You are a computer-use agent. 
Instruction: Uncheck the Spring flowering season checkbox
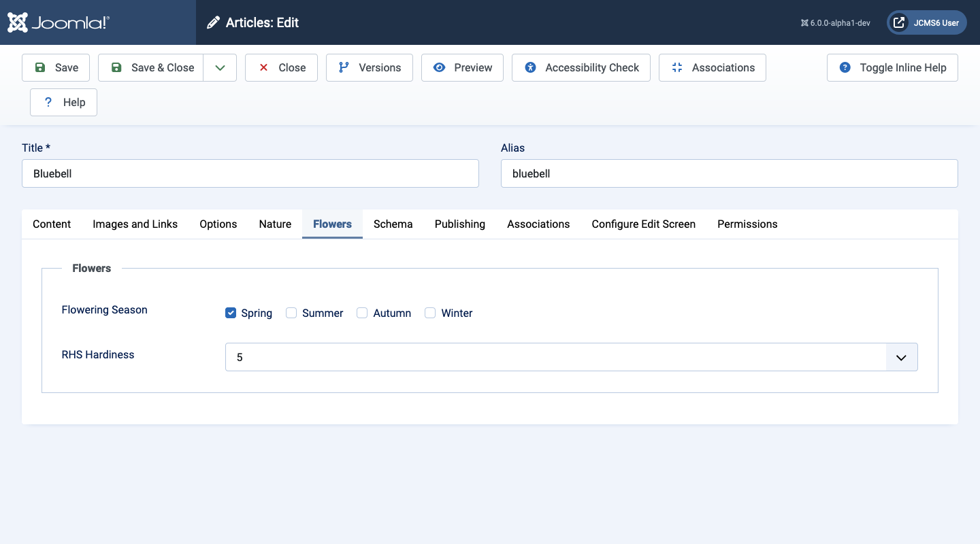click(231, 313)
